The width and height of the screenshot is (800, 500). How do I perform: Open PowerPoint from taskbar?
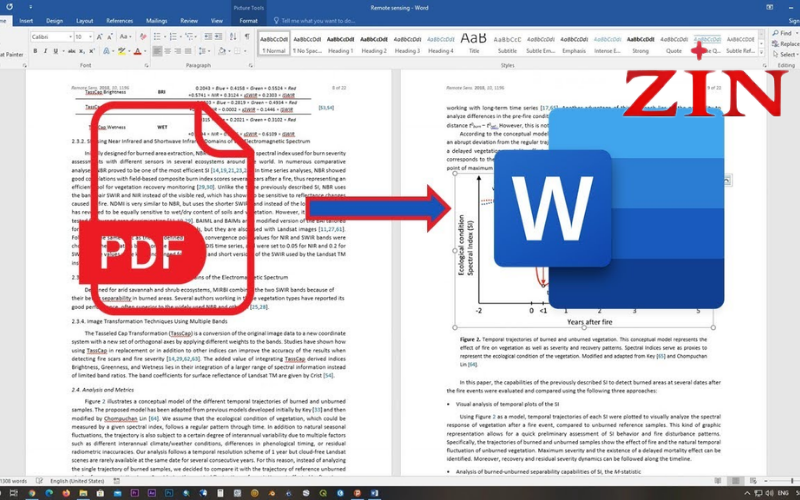[x=358, y=493]
